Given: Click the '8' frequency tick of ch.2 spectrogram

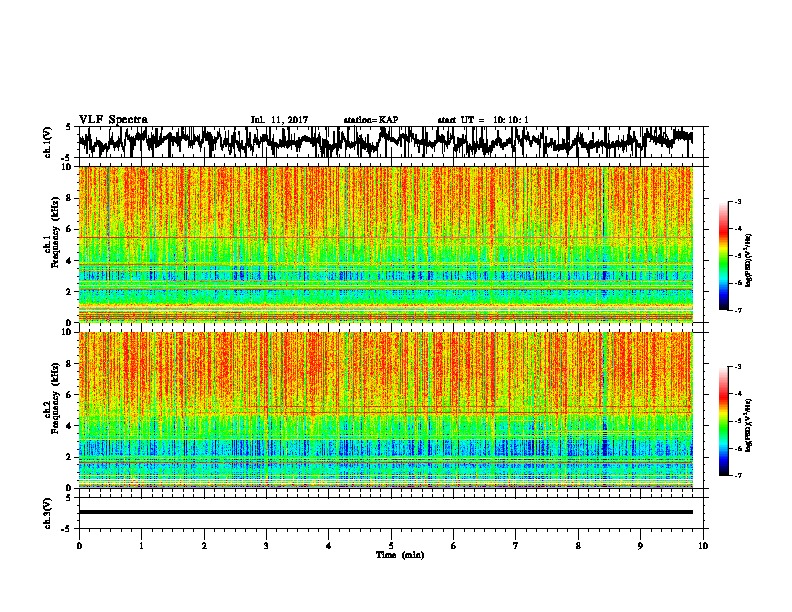Looking at the screenshot, I should [70, 364].
